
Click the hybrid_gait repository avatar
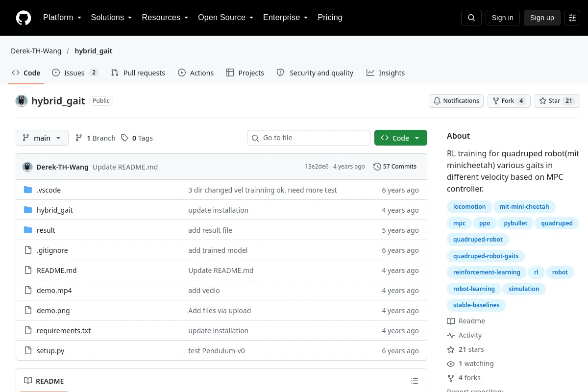[x=22, y=101]
